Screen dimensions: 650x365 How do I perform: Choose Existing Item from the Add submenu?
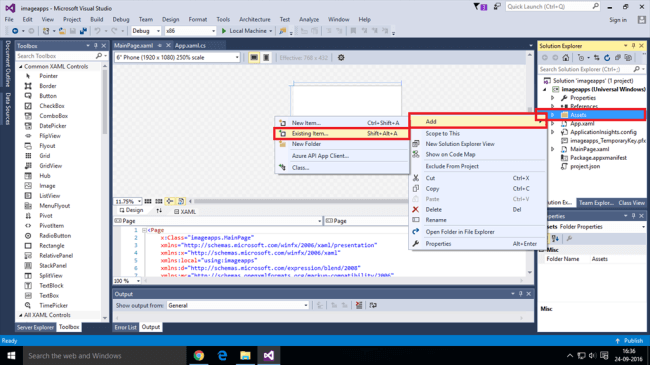click(342, 134)
